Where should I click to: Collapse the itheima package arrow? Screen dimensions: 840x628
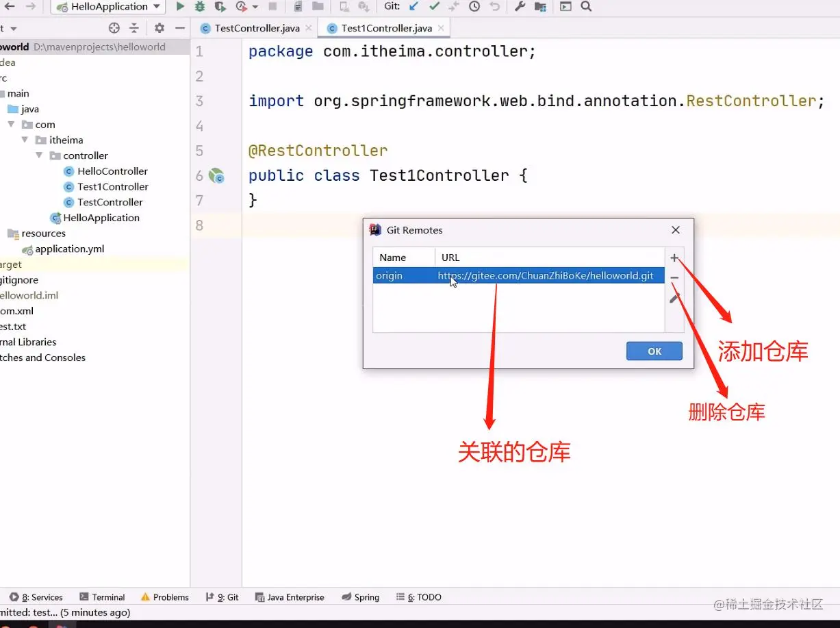(25, 140)
